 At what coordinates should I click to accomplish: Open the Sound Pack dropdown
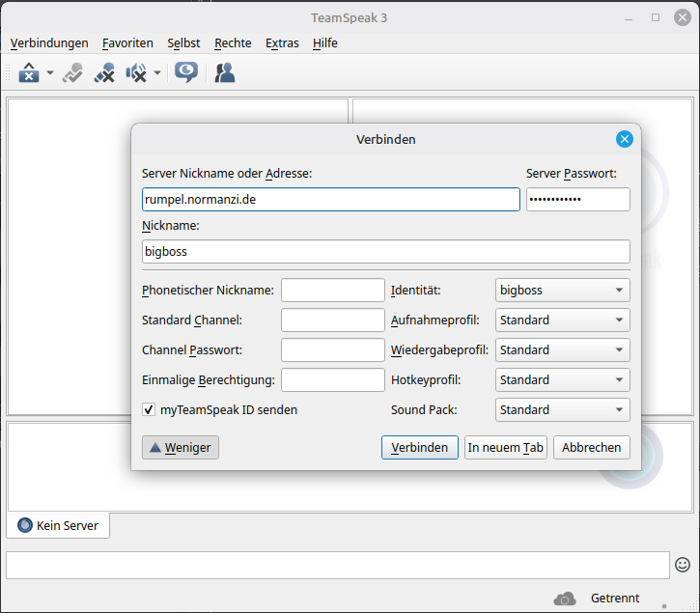[562, 409]
